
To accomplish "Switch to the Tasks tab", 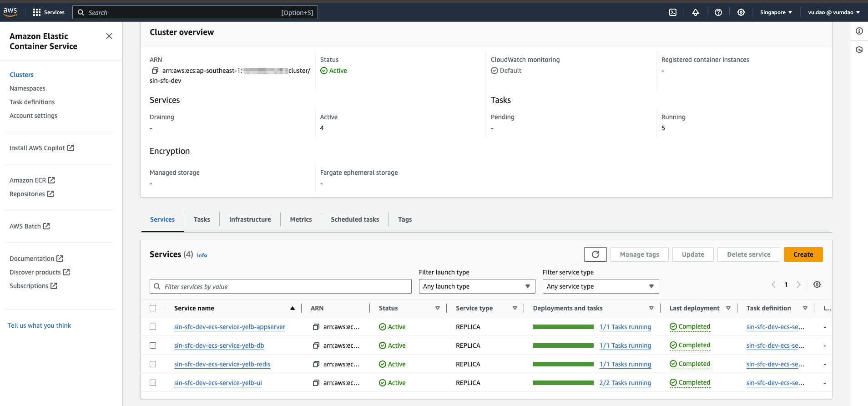I will pyautogui.click(x=202, y=219).
